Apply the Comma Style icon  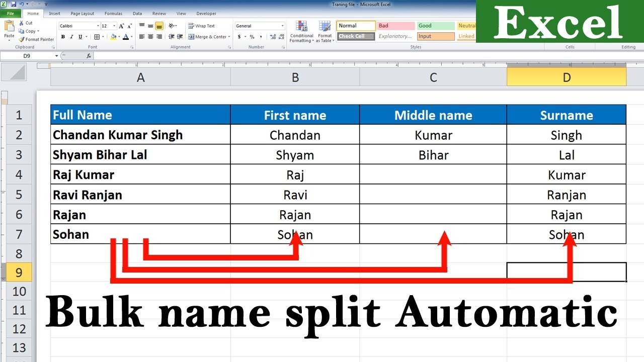pyautogui.click(x=261, y=37)
